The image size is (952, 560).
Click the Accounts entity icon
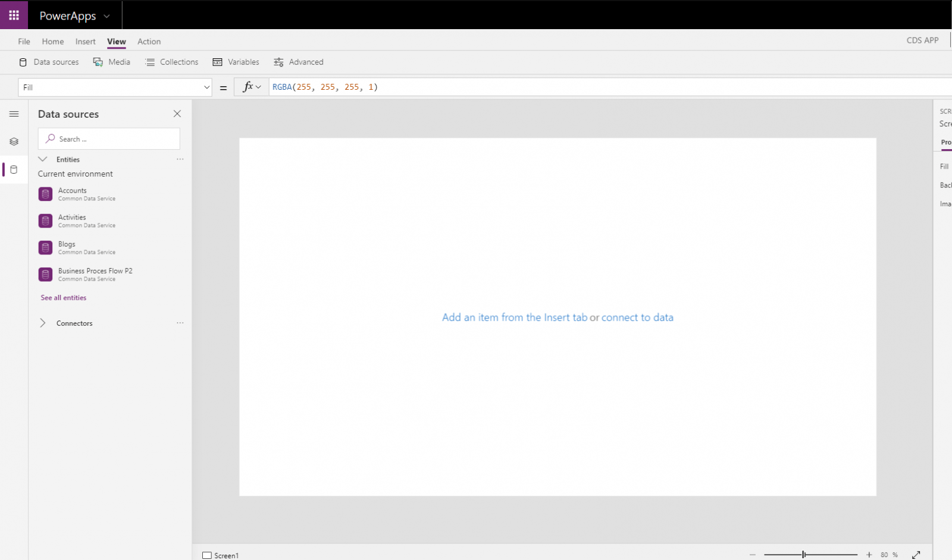tap(45, 194)
